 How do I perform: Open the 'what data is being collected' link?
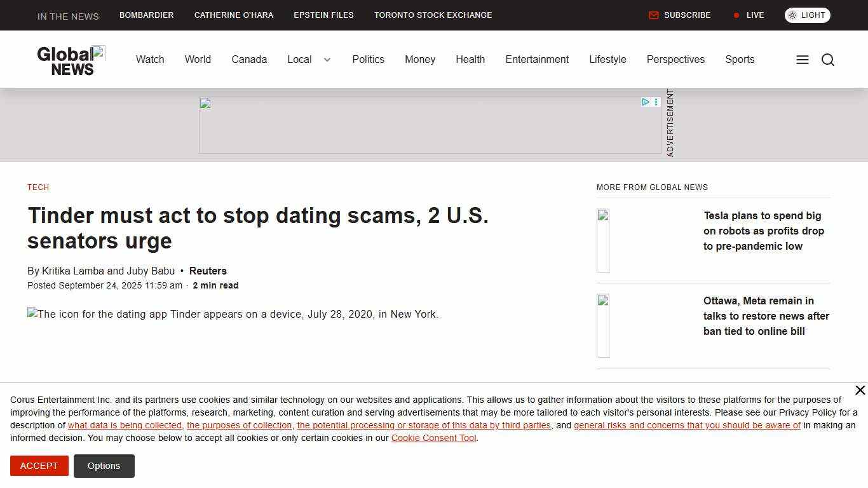[x=124, y=425]
